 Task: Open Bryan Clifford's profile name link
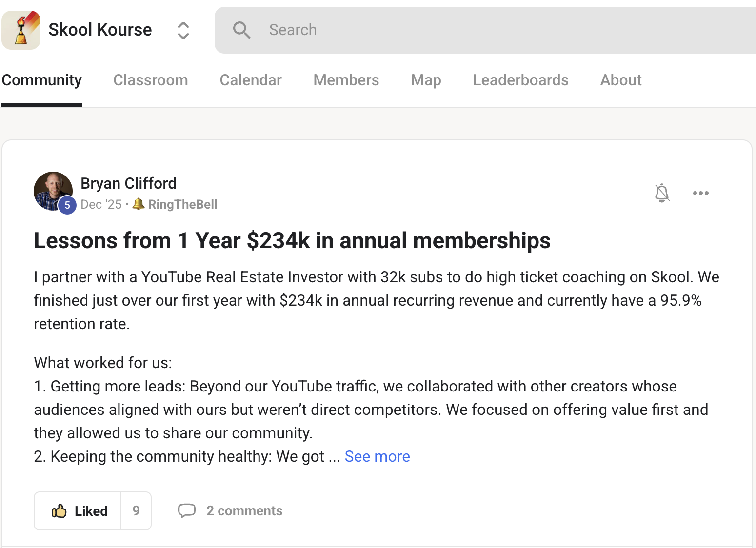point(128,183)
